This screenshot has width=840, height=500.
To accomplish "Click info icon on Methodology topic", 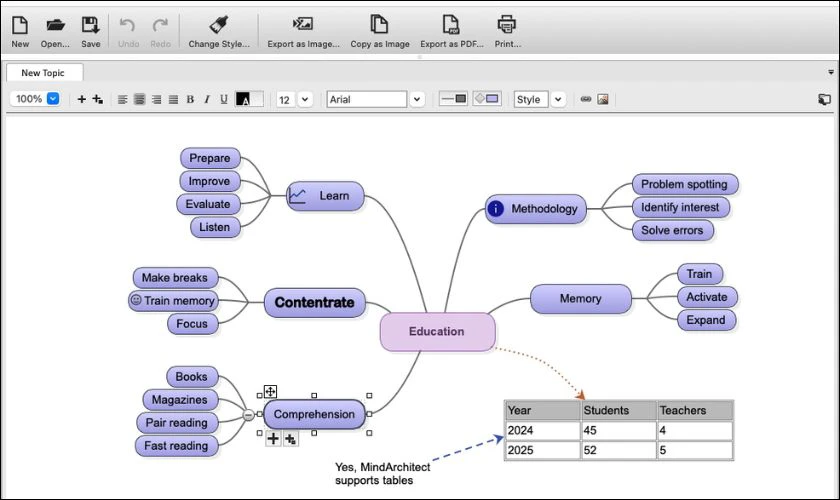I will coord(496,208).
